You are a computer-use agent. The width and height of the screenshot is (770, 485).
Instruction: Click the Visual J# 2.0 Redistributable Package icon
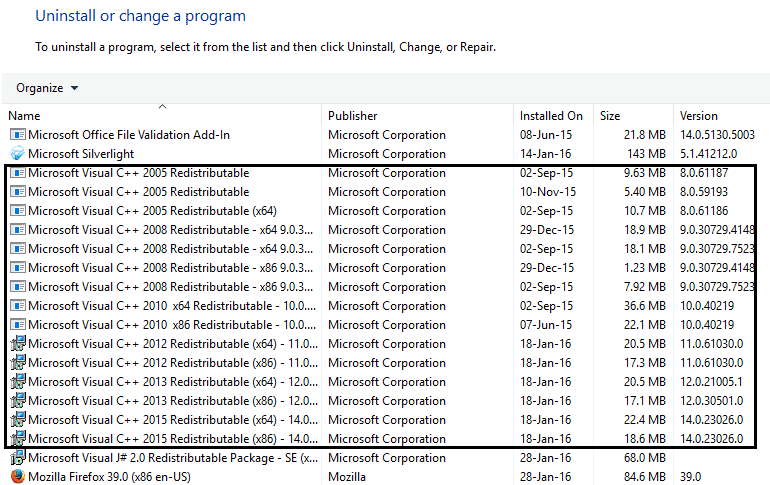(18, 458)
